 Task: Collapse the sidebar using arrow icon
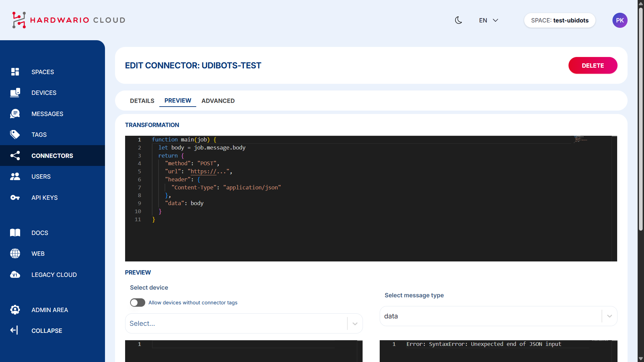(14, 330)
